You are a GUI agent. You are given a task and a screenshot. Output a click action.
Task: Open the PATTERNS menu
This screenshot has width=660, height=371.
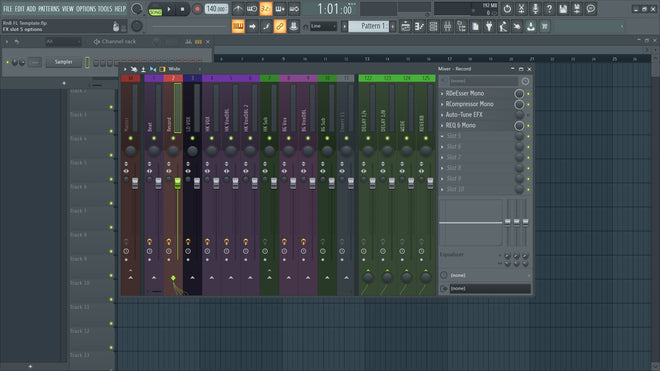point(49,9)
